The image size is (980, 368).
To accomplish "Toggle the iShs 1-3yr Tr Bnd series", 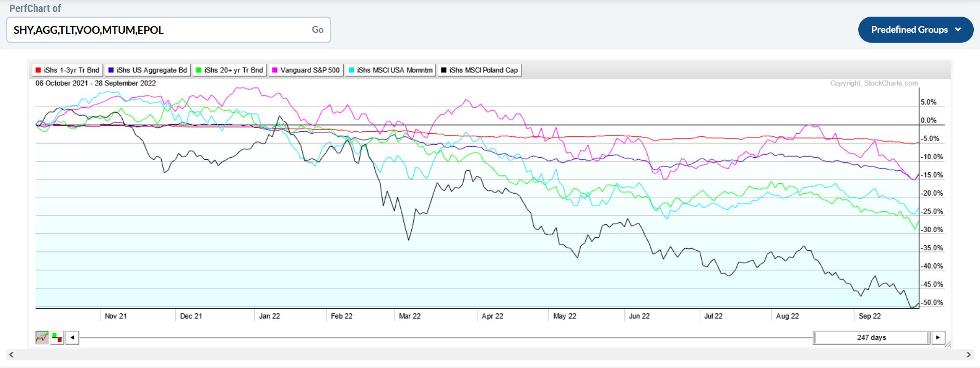I will tap(67, 70).
